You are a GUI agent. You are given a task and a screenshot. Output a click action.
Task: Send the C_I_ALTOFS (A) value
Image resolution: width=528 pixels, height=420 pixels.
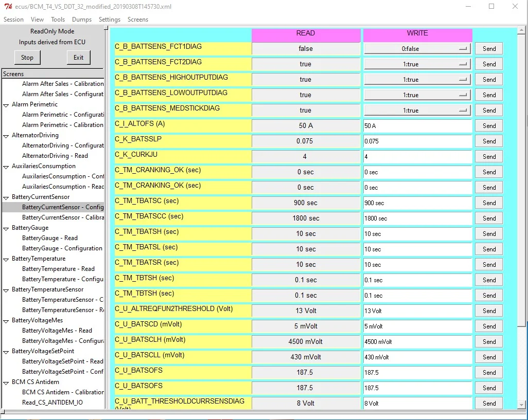pos(489,126)
